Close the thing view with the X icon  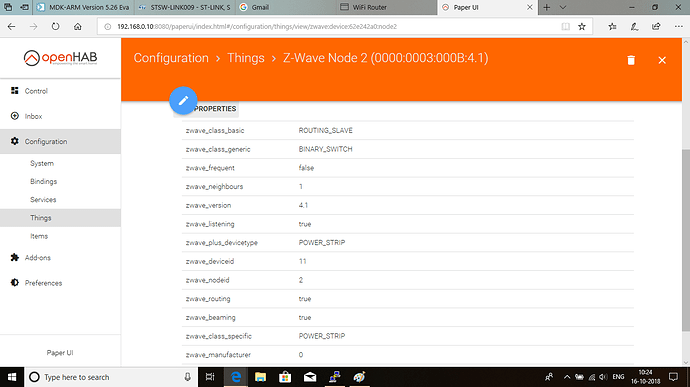(662, 60)
